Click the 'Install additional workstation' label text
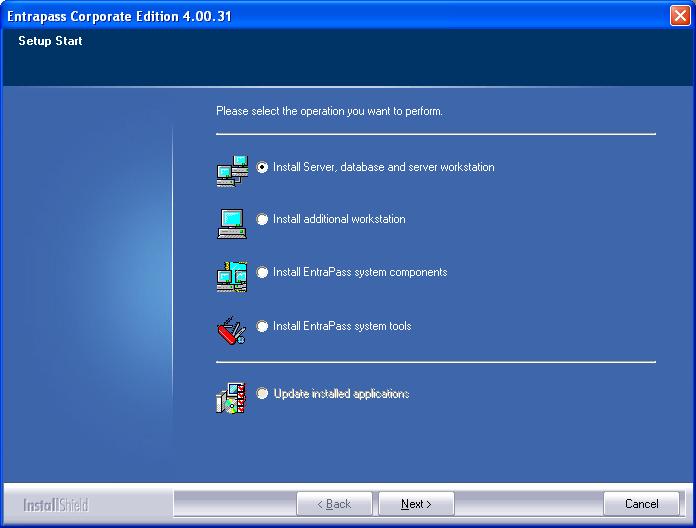Screen dimensions: 696x528 (x=339, y=219)
